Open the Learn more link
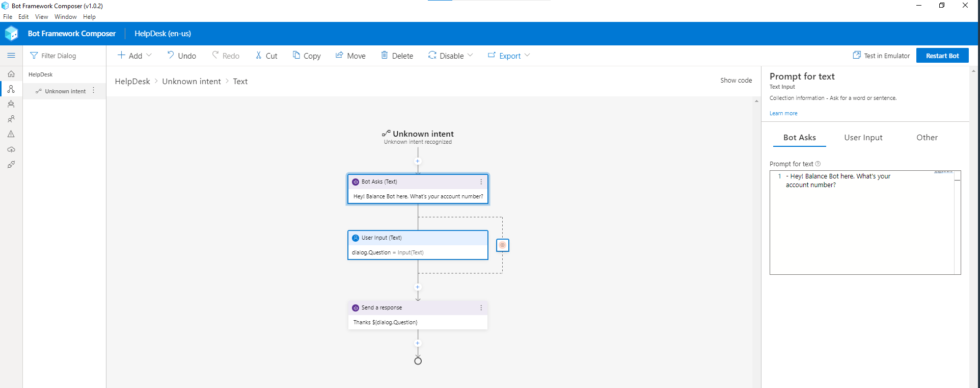980x388 pixels. tap(783, 113)
